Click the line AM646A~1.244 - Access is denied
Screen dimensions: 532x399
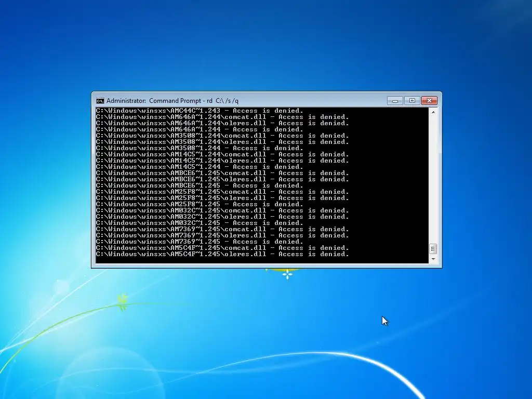point(199,129)
